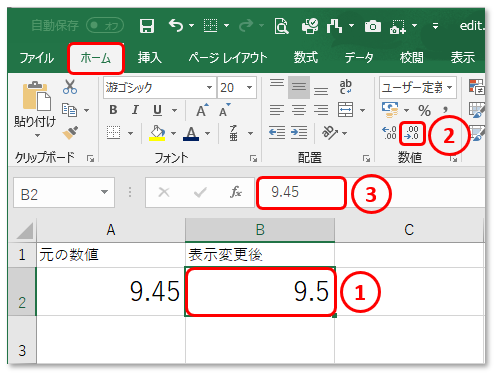
Task: Align text to the left
Action: [277, 110]
